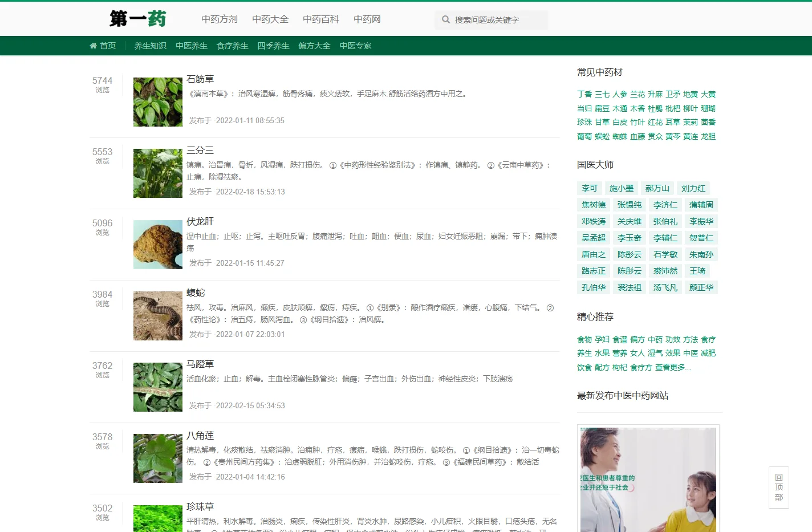Open 中医专家 in the green navbar
This screenshot has height=532, width=812.
click(x=356, y=46)
